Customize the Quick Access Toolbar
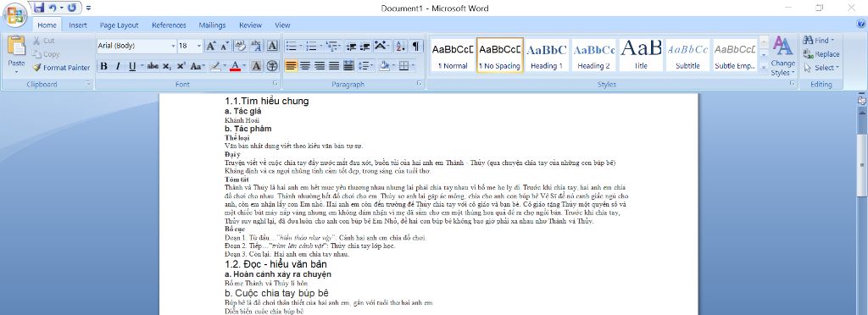The image size is (868, 315). point(89,8)
